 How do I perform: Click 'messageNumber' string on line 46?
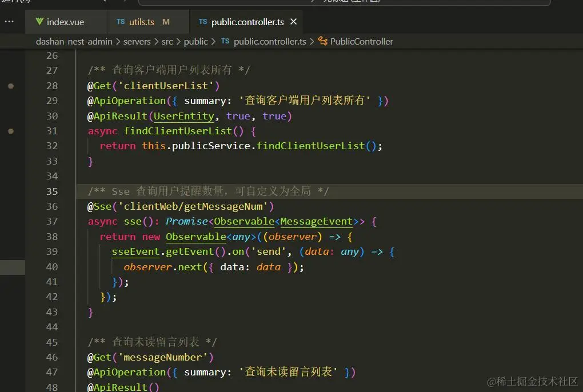click(162, 358)
